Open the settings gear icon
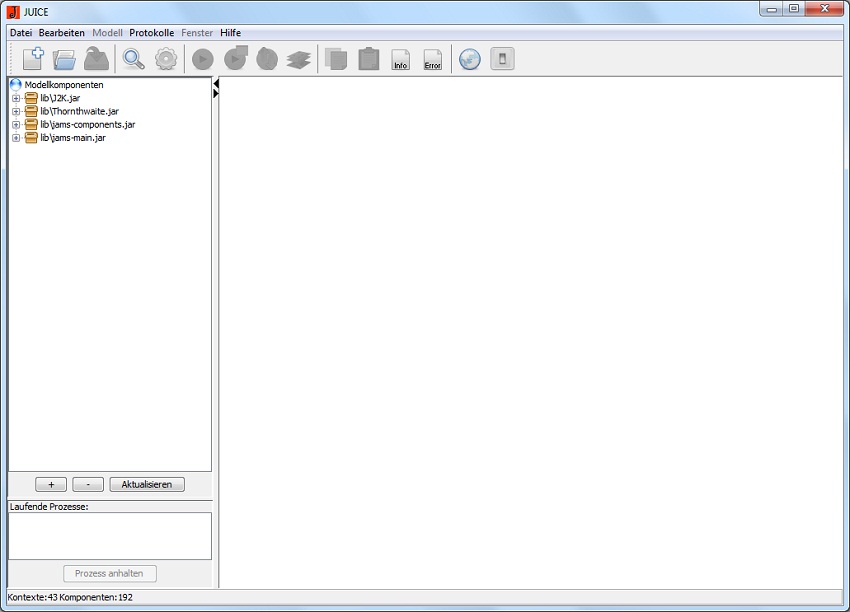 pyautogui.click(x=165, y=59)
